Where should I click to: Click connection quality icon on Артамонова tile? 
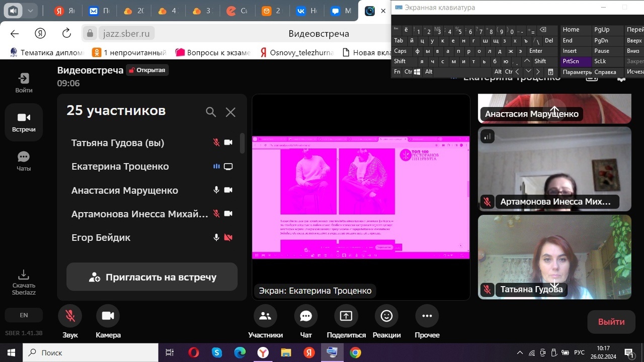pos(487,136)
